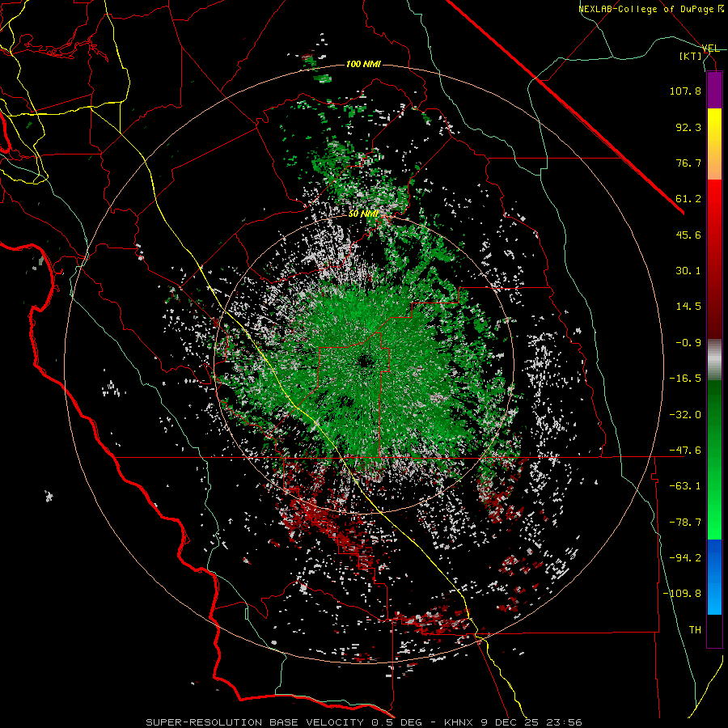Click the -78.7 velocity scale value
This screenshot has height=728, width=728.
[x=685, y=523]
